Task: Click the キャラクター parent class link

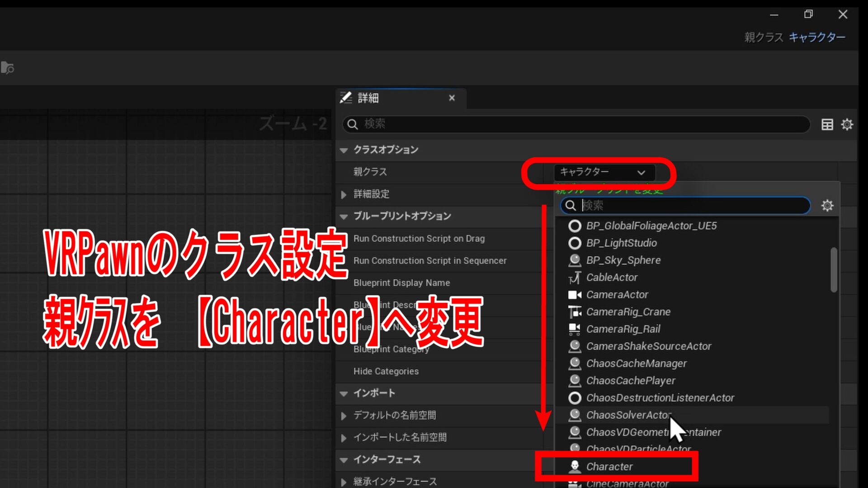Action: point(817,38)
